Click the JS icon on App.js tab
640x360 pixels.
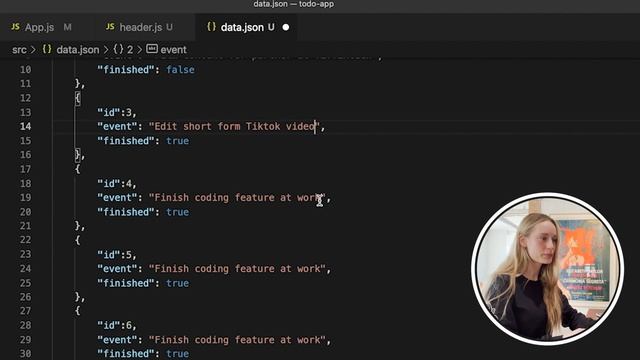(16, 27)
